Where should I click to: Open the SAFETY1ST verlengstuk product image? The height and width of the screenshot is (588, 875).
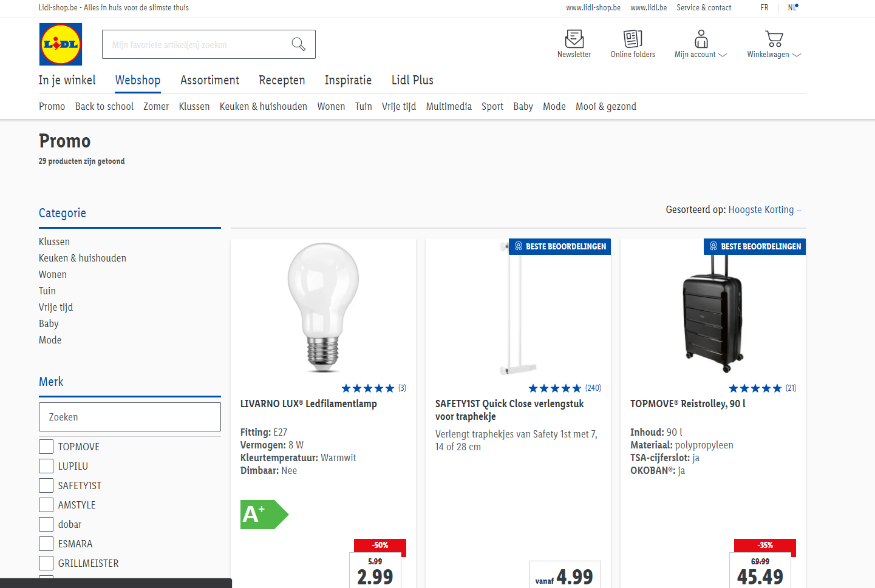point(518,308)
